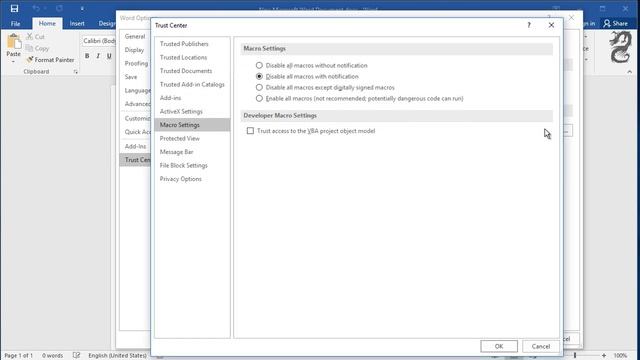The height and width of the screenshot is (360, 640).
Task: Open Trusted Add-in Catalogs section
Action: click(x=192, y=84)
